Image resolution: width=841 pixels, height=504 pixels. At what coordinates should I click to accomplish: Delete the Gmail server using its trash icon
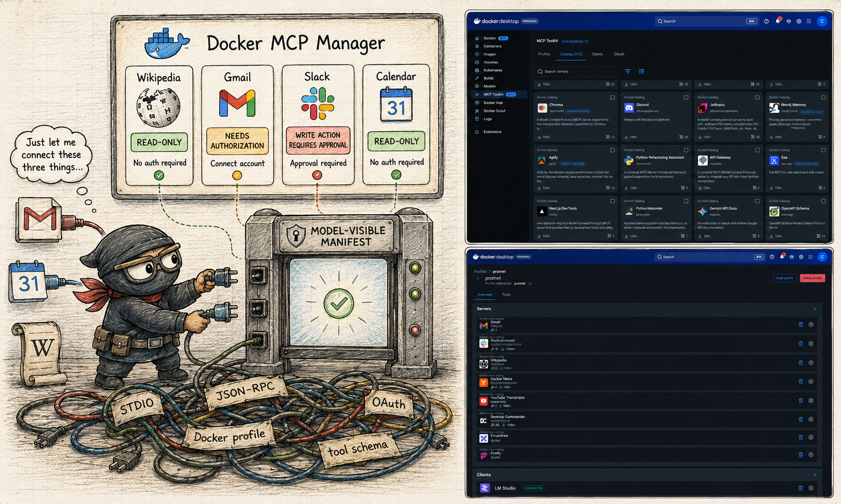[x=800, y=325]
